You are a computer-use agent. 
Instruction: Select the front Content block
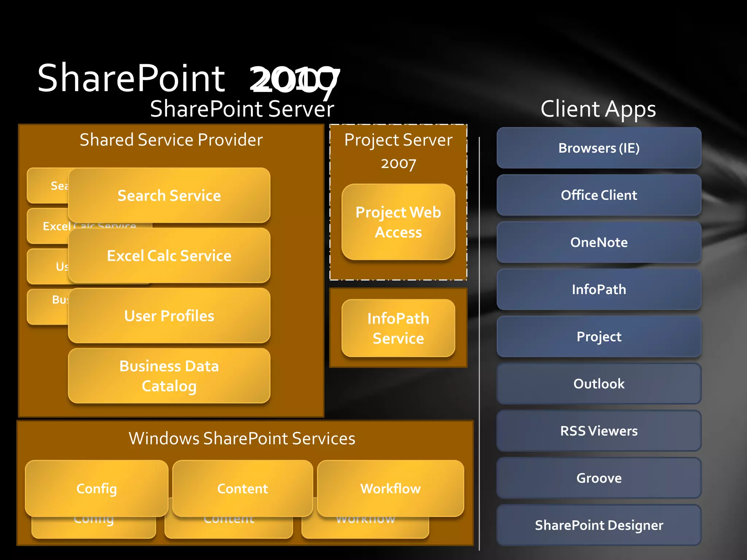point(243,488)
